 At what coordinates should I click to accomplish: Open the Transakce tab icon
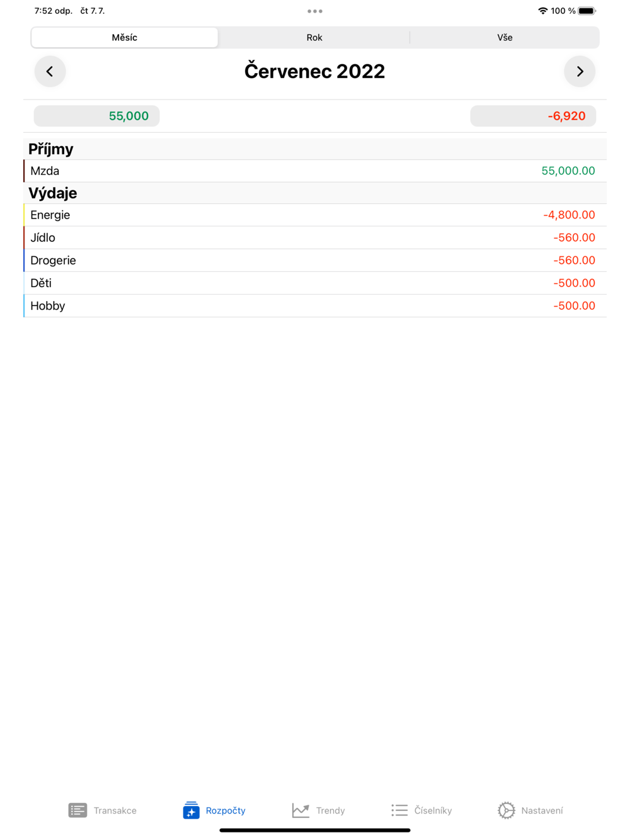77,810
